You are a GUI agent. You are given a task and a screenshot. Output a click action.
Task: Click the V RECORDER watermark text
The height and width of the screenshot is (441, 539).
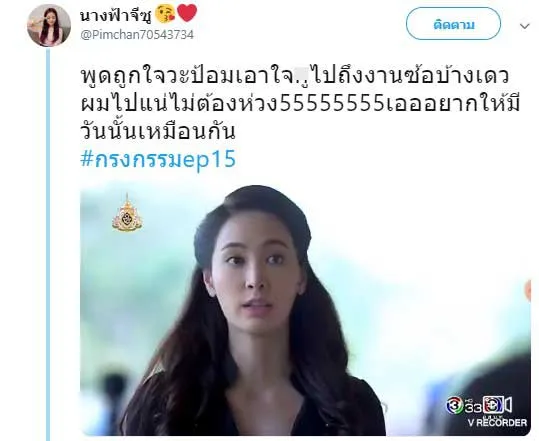click(497, 422)
